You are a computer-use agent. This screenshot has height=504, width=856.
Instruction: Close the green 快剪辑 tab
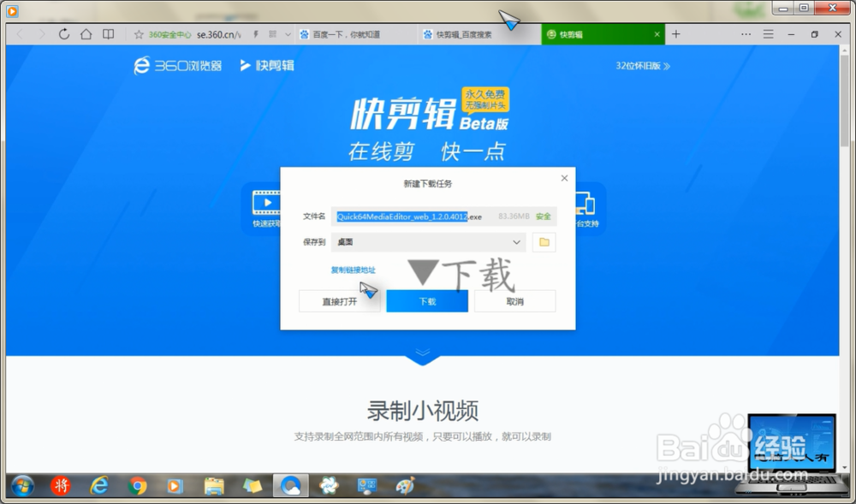[x=657, y=34]
